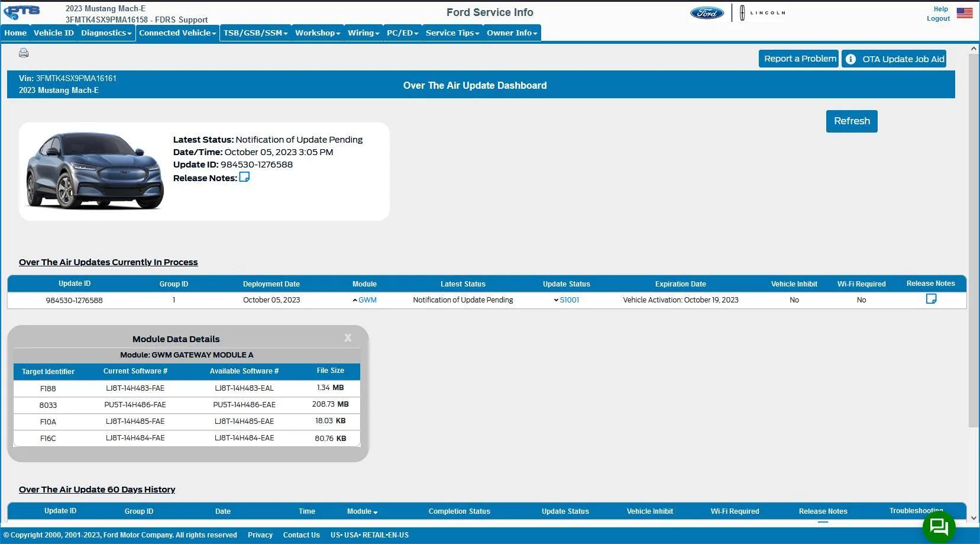Click the Mustang Mach-E vehicle image
The image size is (980, 544).
coord(95,170)
